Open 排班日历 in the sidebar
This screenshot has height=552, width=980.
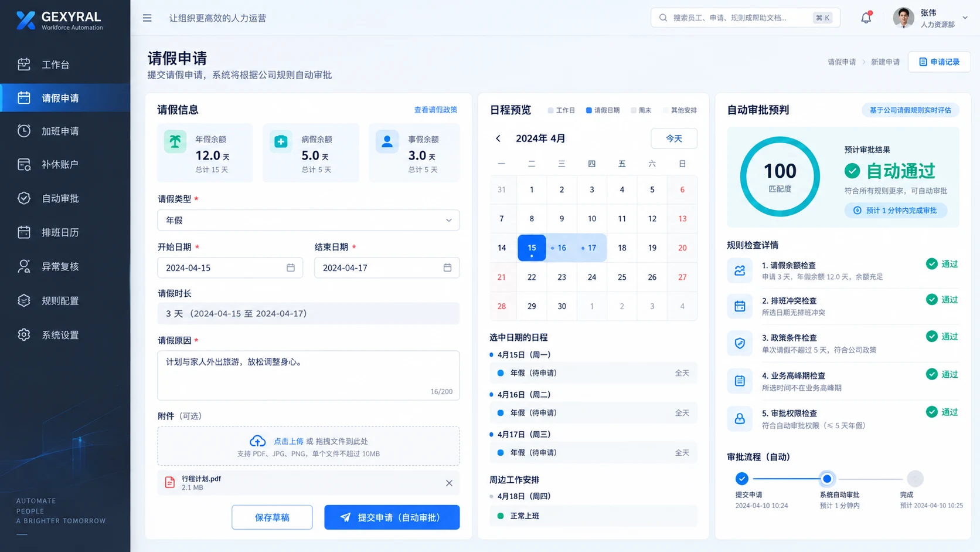click(x=65, y=232)
